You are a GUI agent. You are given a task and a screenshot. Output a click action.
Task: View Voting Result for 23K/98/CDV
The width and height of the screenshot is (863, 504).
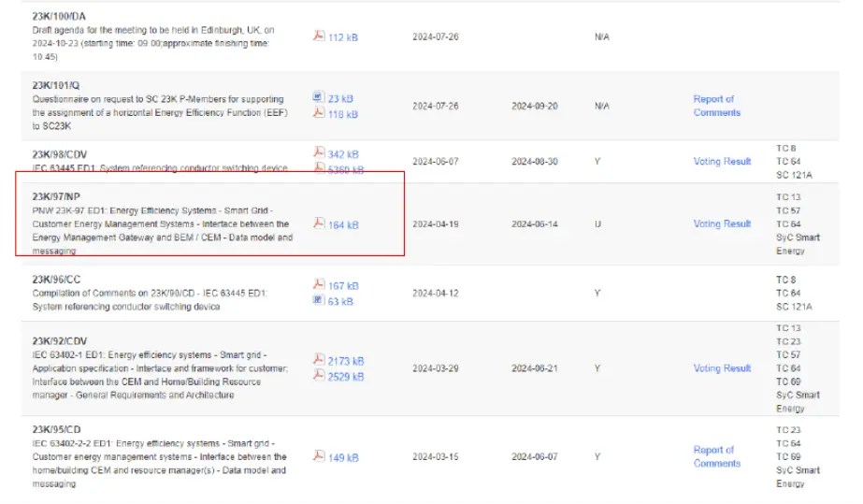click(722, 162)
